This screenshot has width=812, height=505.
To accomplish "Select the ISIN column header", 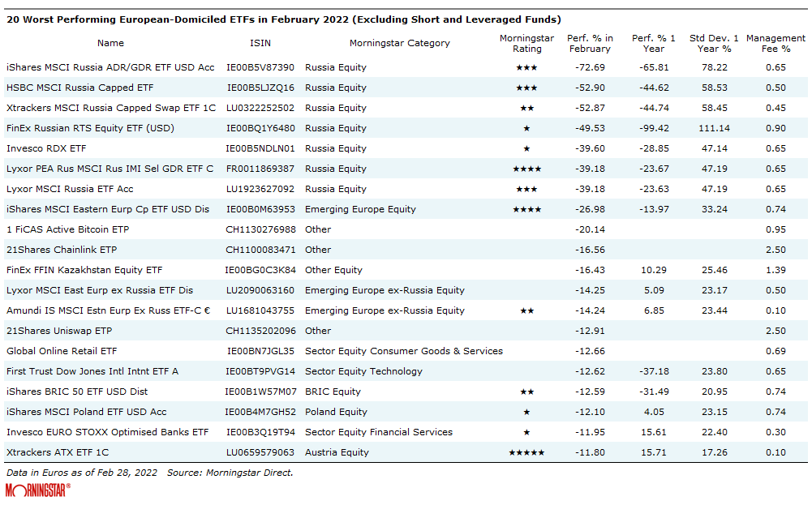I will pyautogui.click(x=260, y=43).
